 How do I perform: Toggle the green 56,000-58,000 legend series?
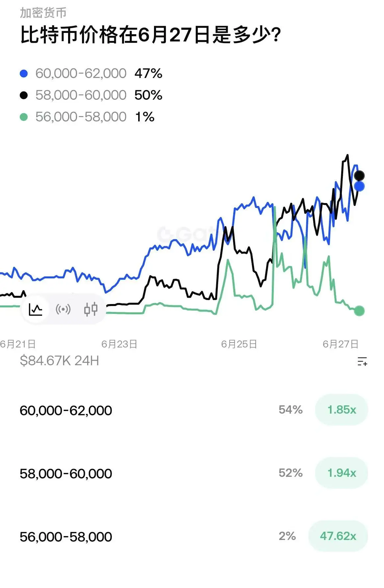tap(87, 117)
